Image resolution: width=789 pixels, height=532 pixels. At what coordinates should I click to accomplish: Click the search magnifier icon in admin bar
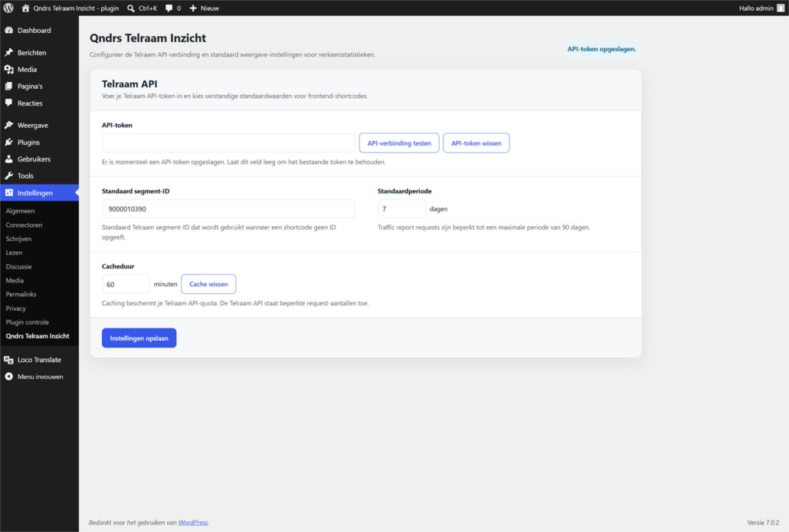(x=131, y=8)
